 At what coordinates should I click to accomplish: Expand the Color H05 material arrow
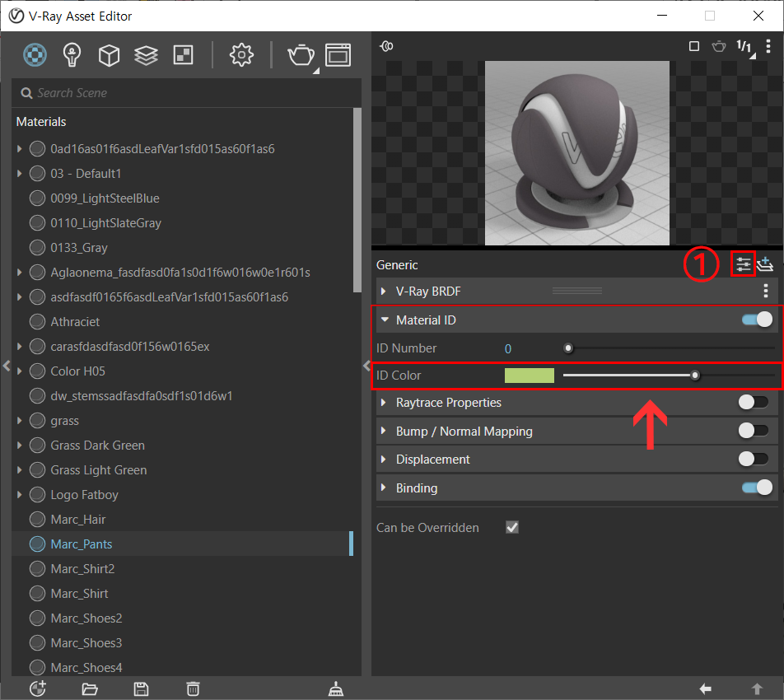tap(19, 371)
